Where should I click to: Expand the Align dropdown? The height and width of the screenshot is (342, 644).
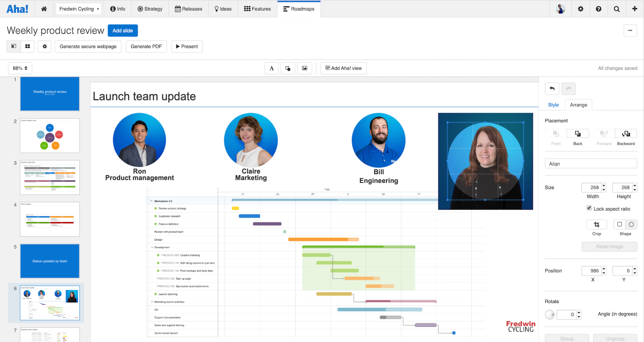(x=591, y=164)
